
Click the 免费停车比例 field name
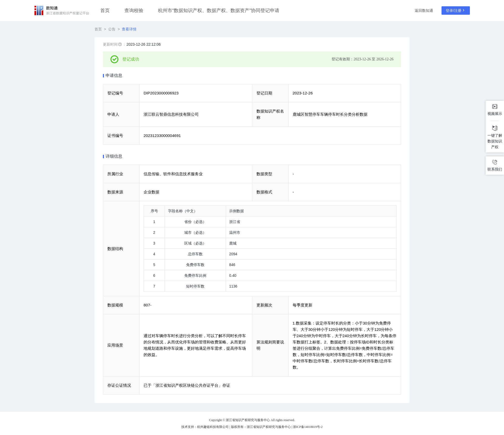coord(195,276)
